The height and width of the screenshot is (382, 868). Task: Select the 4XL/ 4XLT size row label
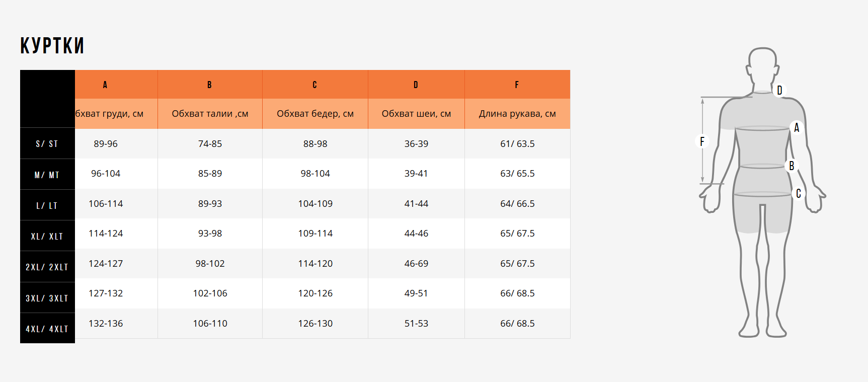tap(47, 329)
